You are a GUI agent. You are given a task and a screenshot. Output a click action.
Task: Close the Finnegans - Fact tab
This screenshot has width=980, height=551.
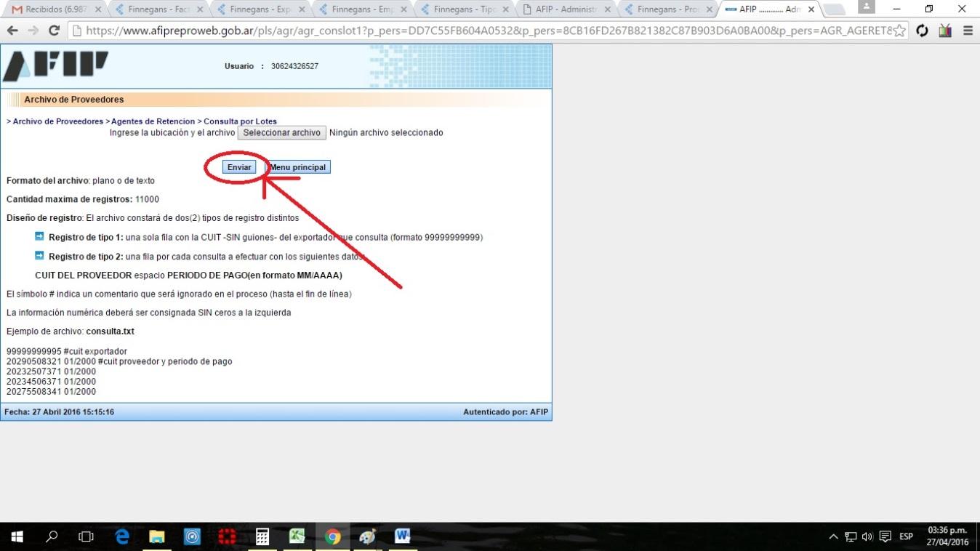201,9
